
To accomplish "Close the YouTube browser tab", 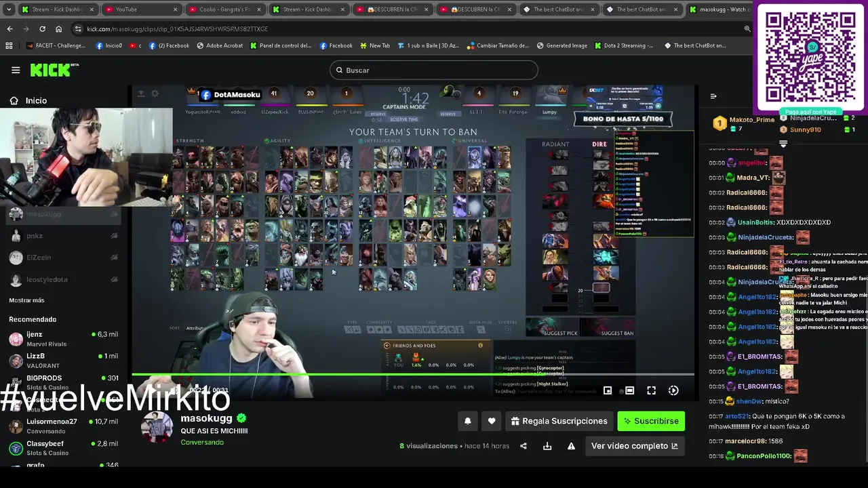I will [176, 9].
